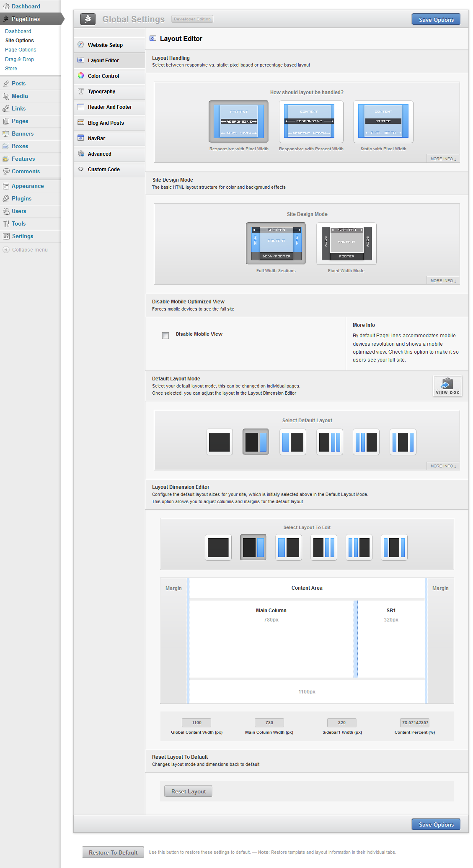Select Static with Pixel Width layout
473x868 pixels.
pos(383,122)
